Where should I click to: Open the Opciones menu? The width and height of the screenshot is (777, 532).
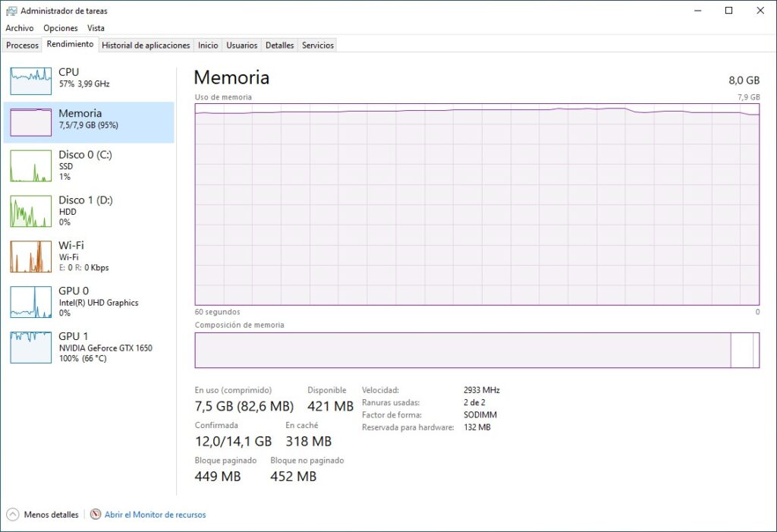tap(60, 28)
